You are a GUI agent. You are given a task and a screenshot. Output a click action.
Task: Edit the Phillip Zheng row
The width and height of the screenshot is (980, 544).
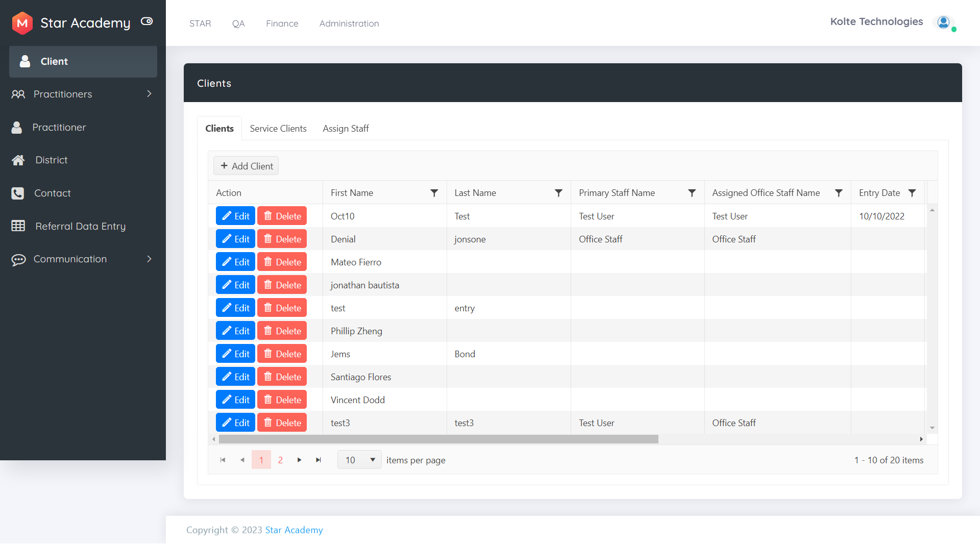pyautogui.click(x=235, y=331)
